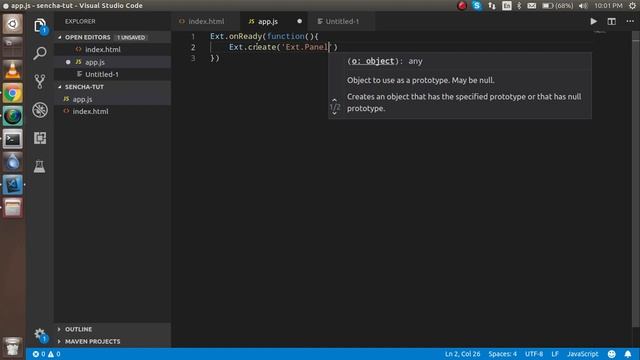Click the minimap preview in the editor

tap(600, 33)
